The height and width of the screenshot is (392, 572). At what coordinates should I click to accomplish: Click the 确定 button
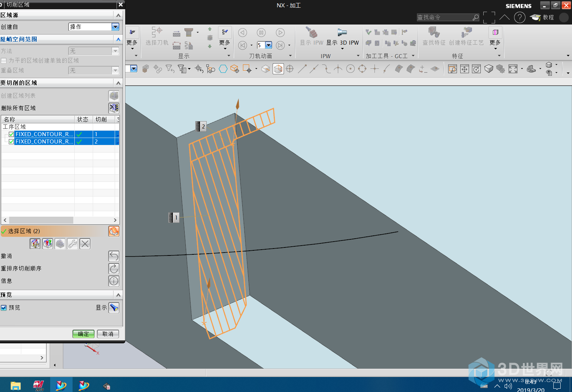[83, 334]
